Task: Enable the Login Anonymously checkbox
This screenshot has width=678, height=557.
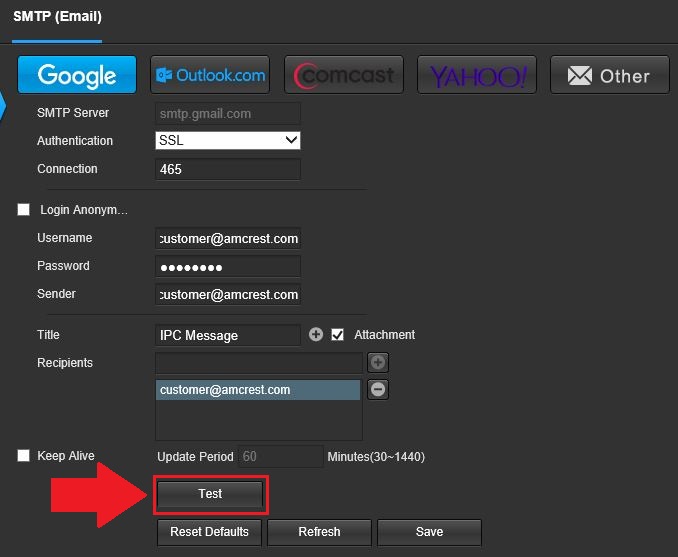Action: 23,210
